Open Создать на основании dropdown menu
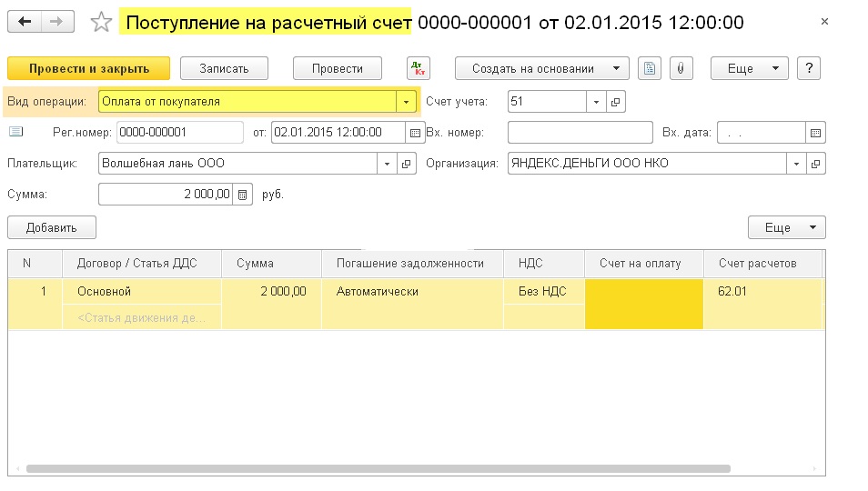Image resolution: width=868 pixels, height=491 pixels. tap(542, 68)
